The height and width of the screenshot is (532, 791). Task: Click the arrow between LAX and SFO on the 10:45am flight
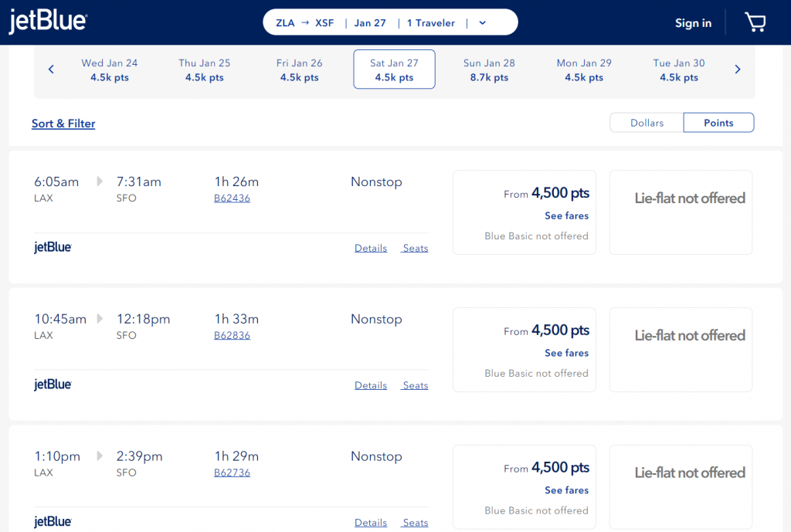pos(99,317)
